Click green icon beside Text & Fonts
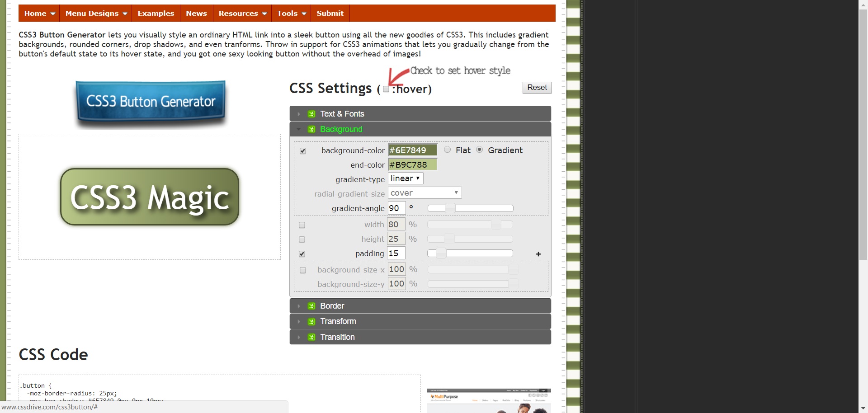The image size is (868, 413). point(311,114)
